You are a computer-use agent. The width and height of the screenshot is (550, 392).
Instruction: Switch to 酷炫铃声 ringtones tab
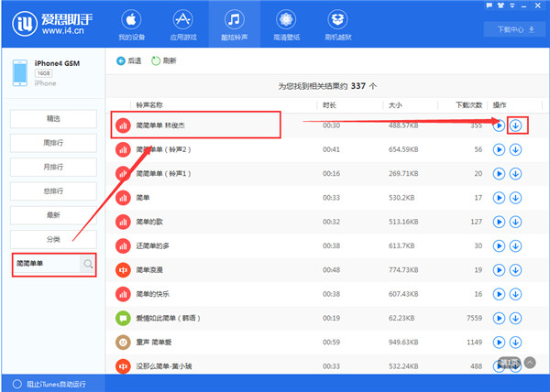pyautogui.click(x=235, y=26)
